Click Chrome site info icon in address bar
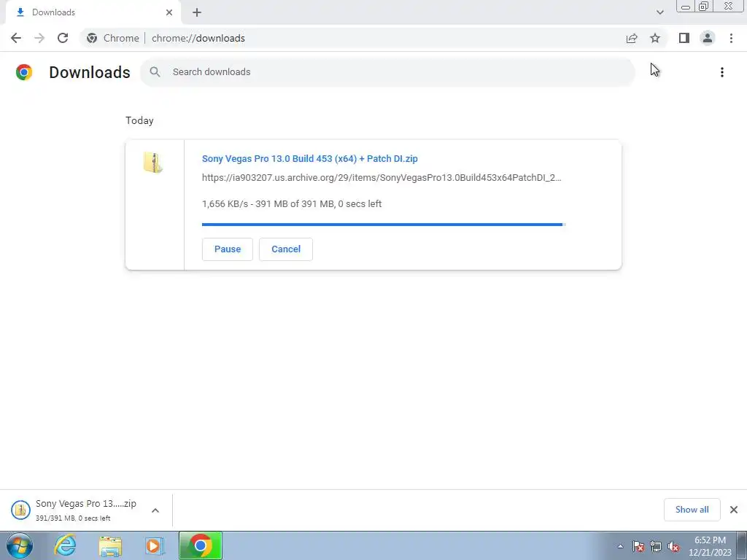Screen dimensions: 747x560 click(x=92, y=38)
